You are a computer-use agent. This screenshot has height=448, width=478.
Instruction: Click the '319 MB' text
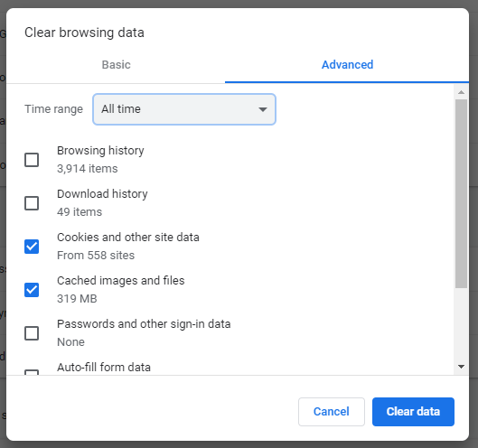[77, 299]
